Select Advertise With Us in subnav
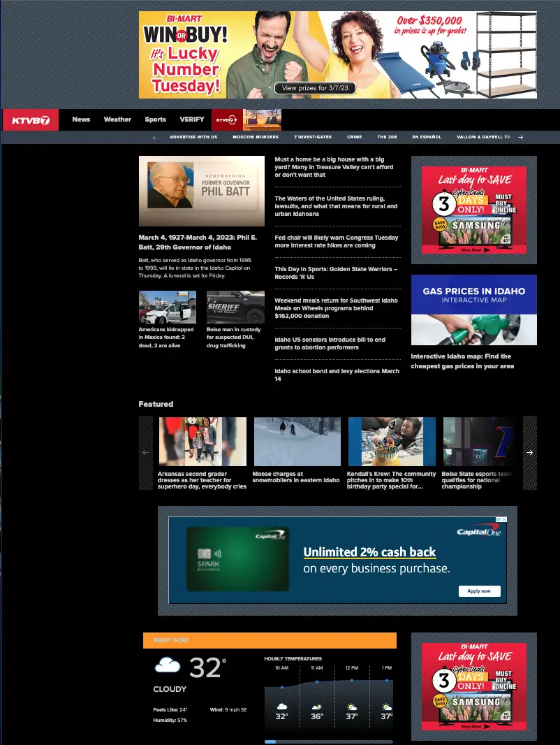 [193, 137]
